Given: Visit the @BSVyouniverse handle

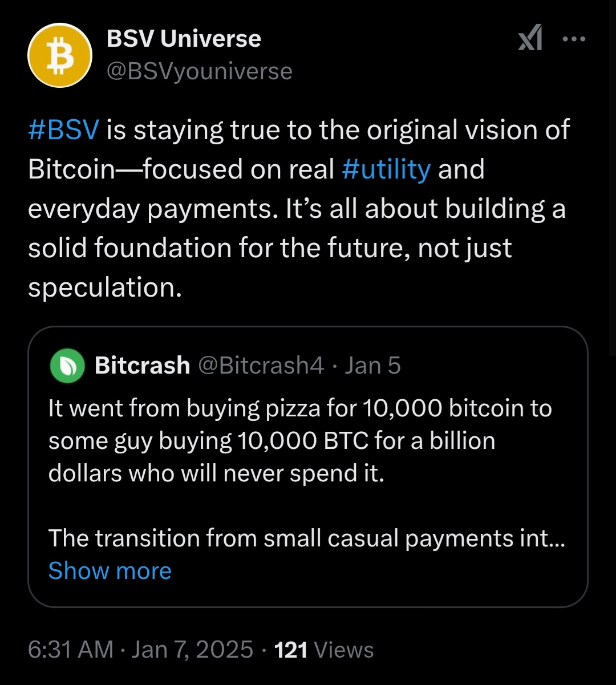Looking at the screenshot, I should click(199, 71).
